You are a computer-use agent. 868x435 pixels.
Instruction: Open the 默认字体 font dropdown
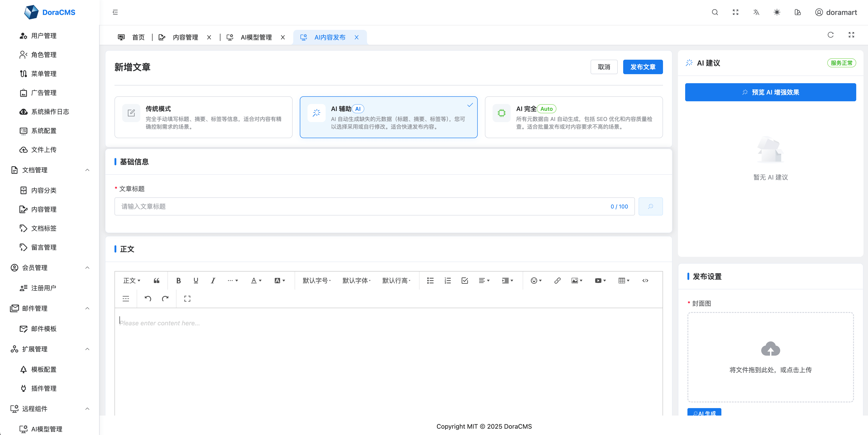pyautogui.click(x=356, y=280)
